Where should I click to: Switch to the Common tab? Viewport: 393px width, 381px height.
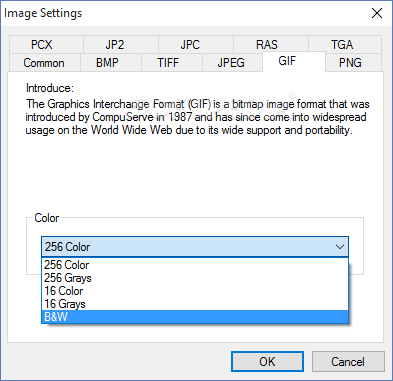pos(45,62)
